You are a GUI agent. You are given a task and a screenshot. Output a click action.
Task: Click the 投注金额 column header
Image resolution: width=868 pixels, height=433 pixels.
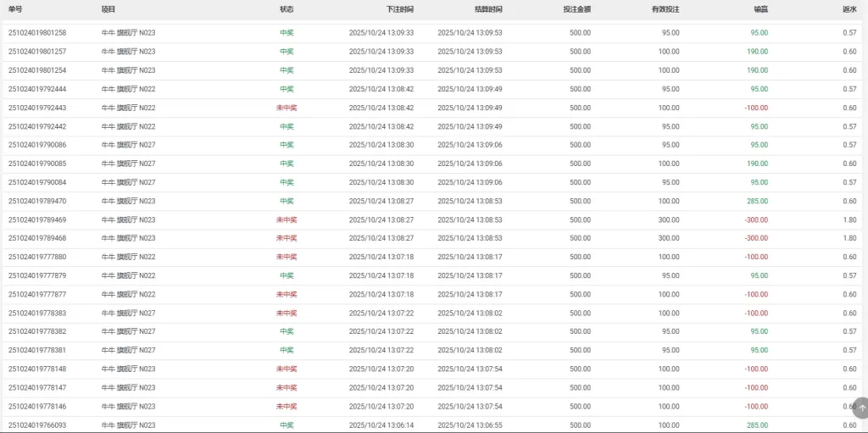(576, 9)
